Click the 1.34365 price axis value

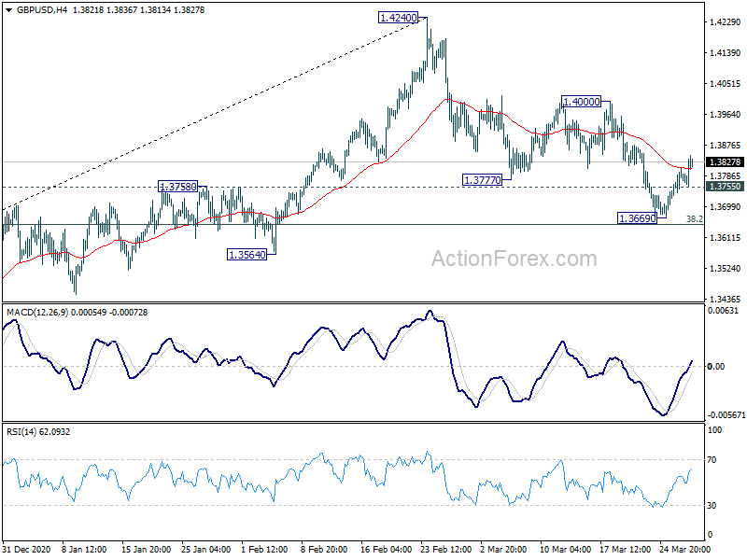pyautogui.click(x=726, y=299)
